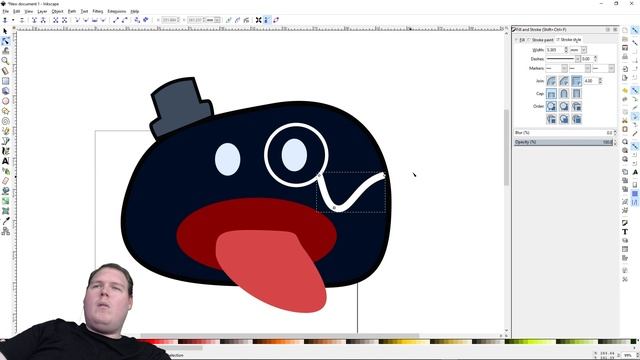The height and width of the screenshot is (360, 640).
Task: Open the File menu
Action: 6,11
